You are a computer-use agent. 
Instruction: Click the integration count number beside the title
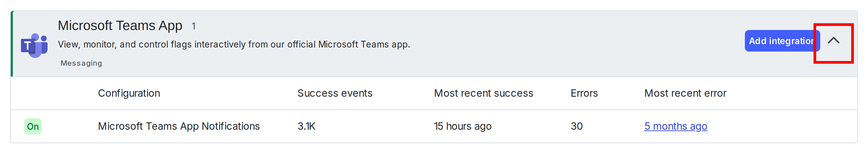(x=193, y=26)
